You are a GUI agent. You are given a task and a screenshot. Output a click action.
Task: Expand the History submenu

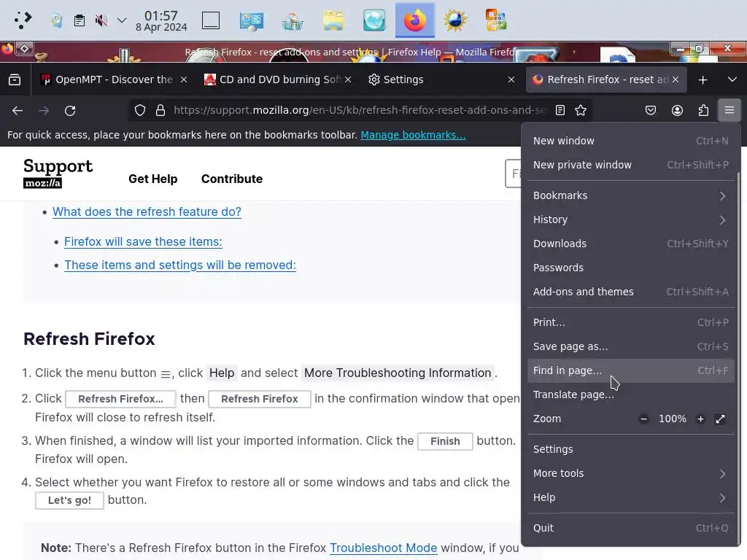tap(631, 219)
